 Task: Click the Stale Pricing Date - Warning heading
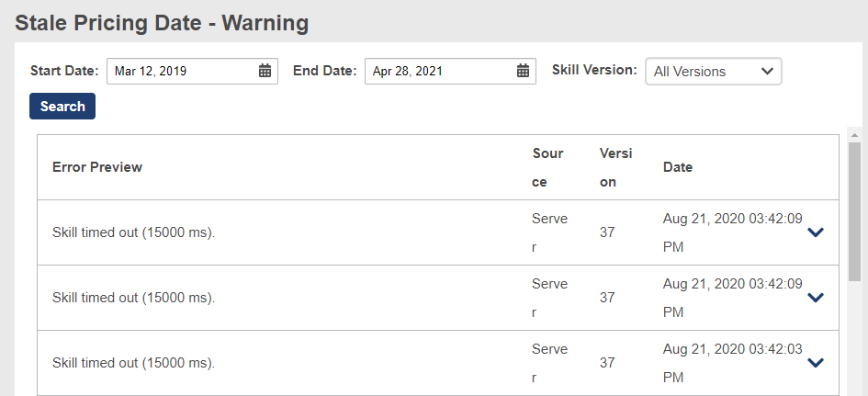point(162,23)
